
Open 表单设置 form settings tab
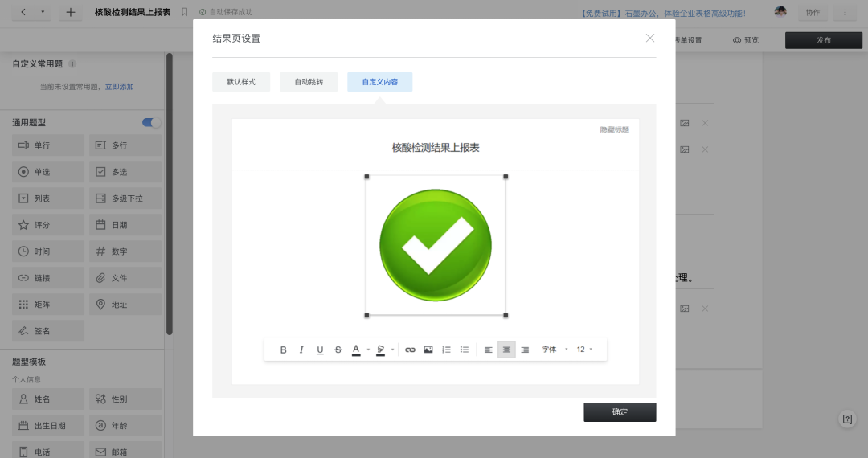point(689,40)
